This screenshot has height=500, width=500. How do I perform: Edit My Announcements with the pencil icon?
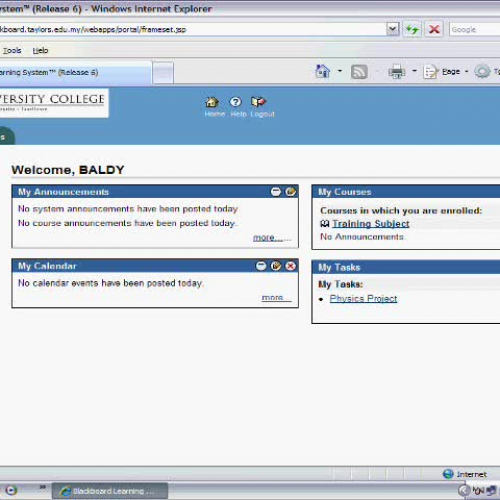click(290, 192)
